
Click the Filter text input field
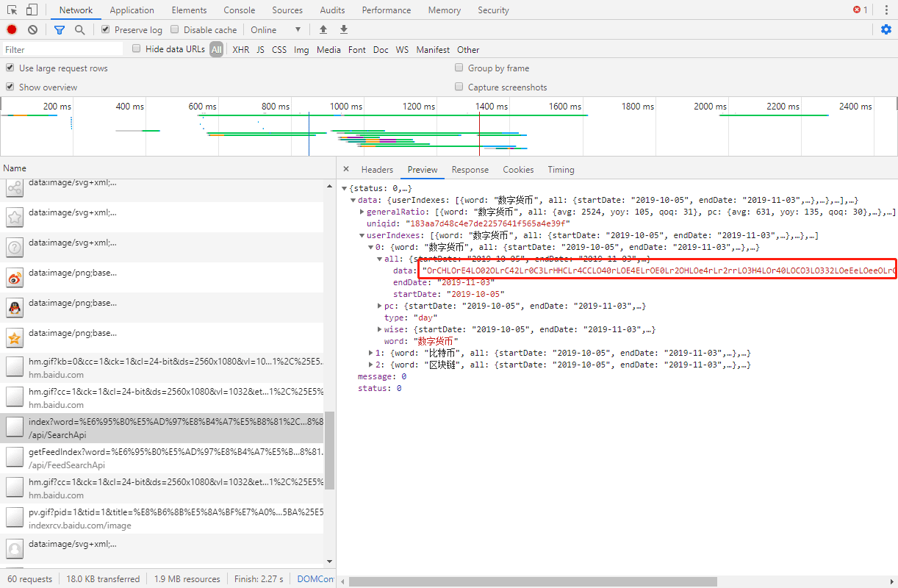pyautogui.click(x=62, y=50)
